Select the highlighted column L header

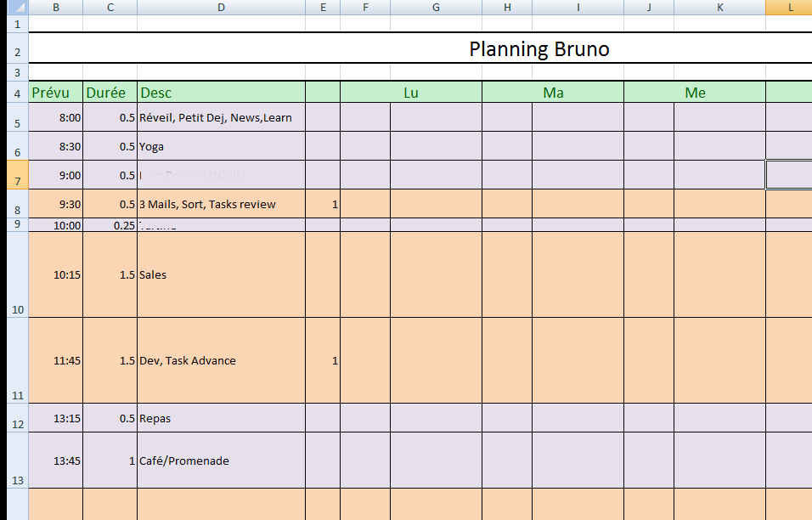[790, 8]
